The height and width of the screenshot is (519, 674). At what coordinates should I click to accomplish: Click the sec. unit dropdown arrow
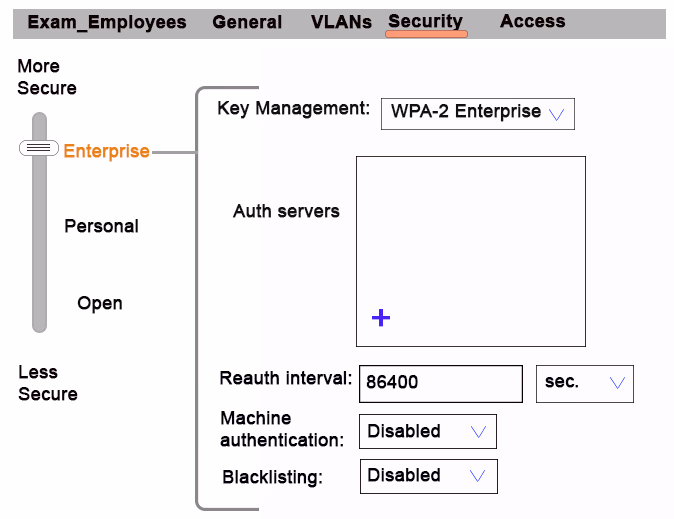click(x=617, y=382)
